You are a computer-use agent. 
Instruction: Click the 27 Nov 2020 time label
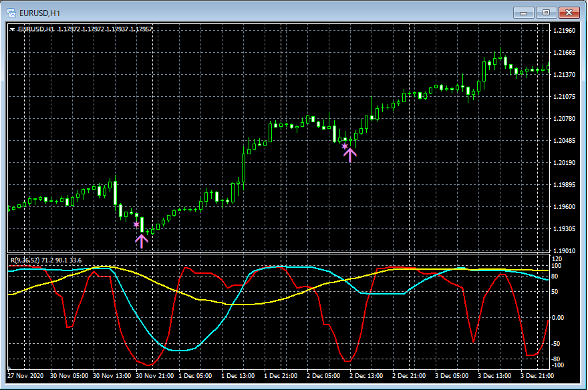[x=25, y=376]
